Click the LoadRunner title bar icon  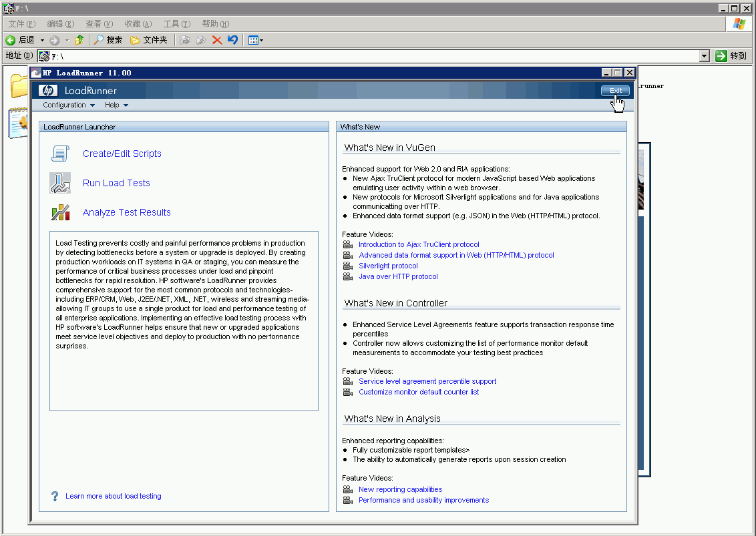coord(36,73)
